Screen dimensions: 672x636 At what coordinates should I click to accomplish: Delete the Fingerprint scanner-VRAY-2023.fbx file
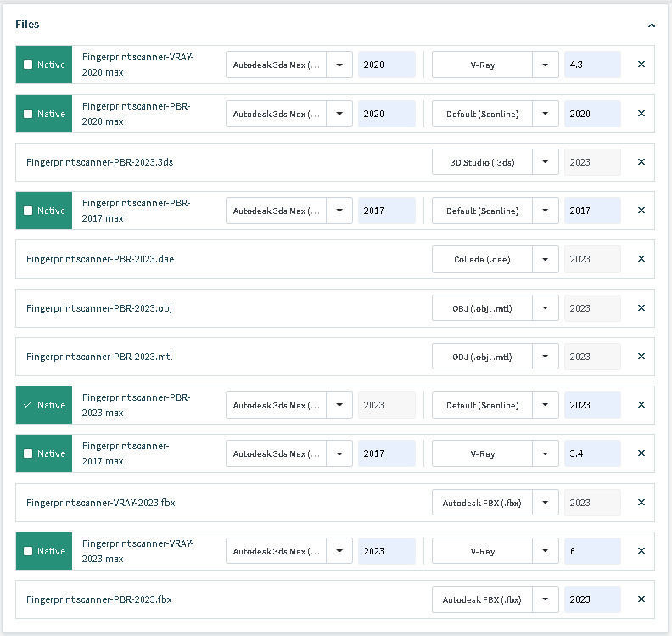[x=641, y=503]
